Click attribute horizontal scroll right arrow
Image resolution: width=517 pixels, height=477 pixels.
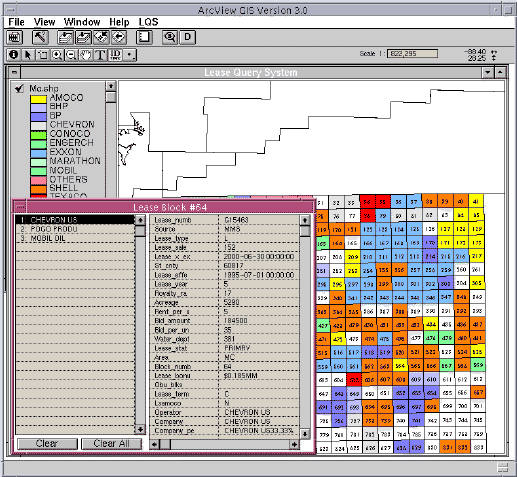click(294, 444)
